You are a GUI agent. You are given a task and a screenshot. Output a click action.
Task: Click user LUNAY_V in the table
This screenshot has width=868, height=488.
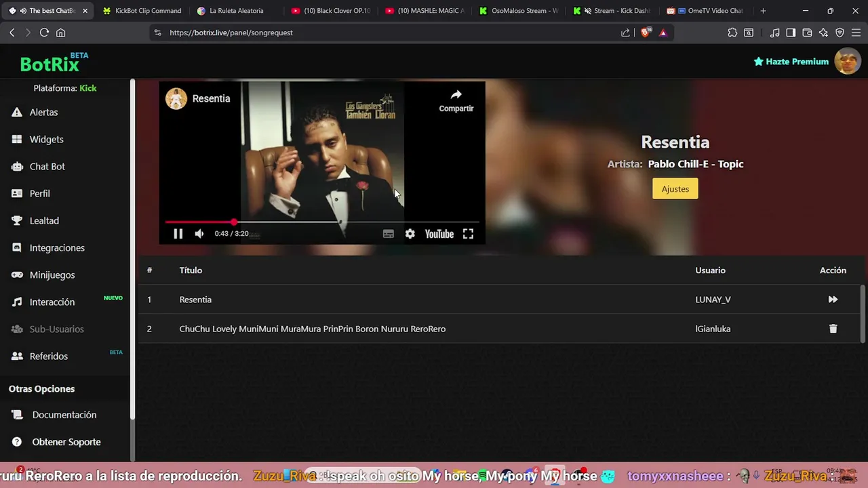click(713, 300)
